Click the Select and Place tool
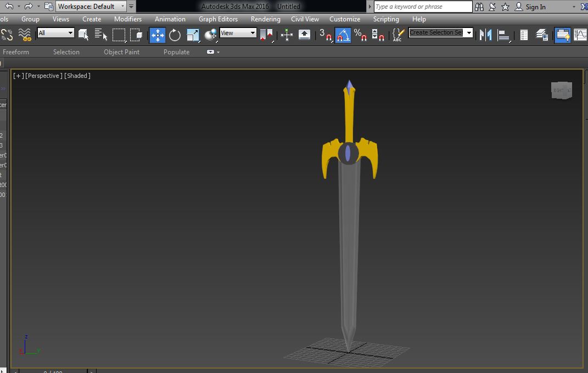This screenshot has height=373, width=588. tap(211, 35)
